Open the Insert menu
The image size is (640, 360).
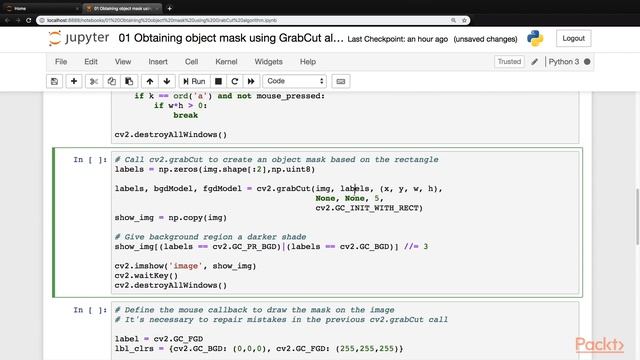[x=158, y=62]
